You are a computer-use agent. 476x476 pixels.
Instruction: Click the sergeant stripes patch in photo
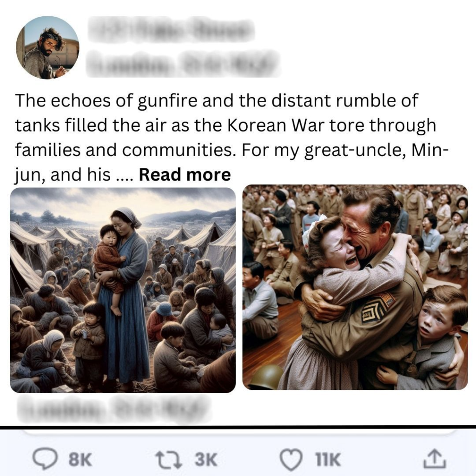(378, 306)
